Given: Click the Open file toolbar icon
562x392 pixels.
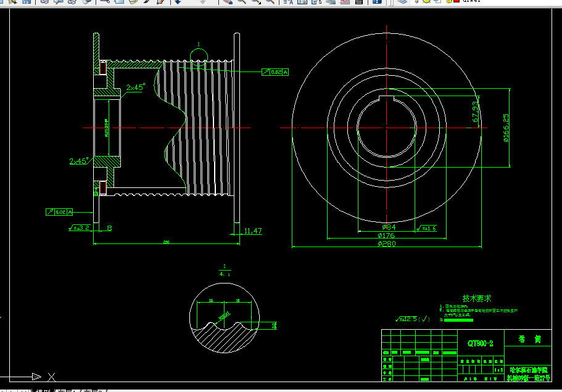Looking at the screenshot, I should tap(13, 1).
